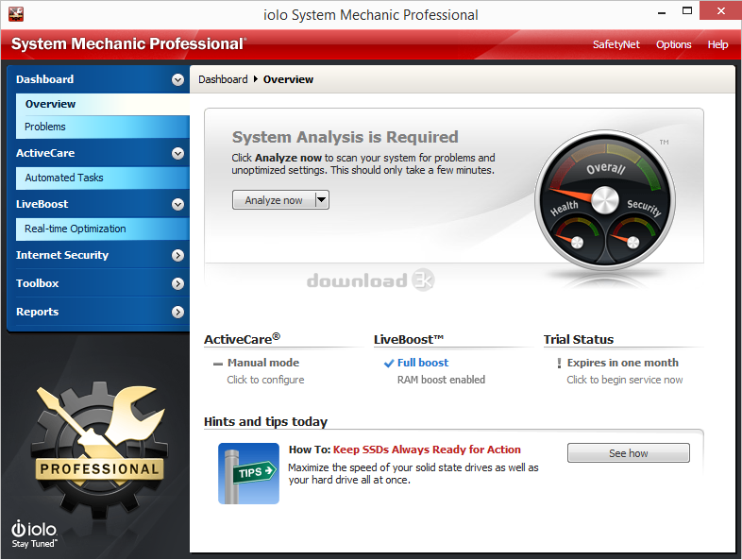Click the Reports sidebar header
The height and width of the screenshot is (560, 742).
(38, 312)
